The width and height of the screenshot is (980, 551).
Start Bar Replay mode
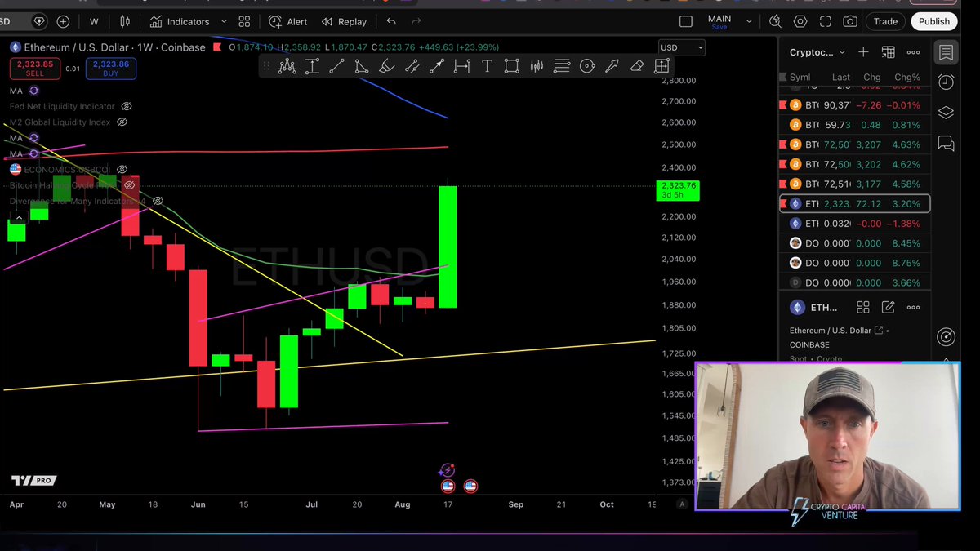click(344, 22)
